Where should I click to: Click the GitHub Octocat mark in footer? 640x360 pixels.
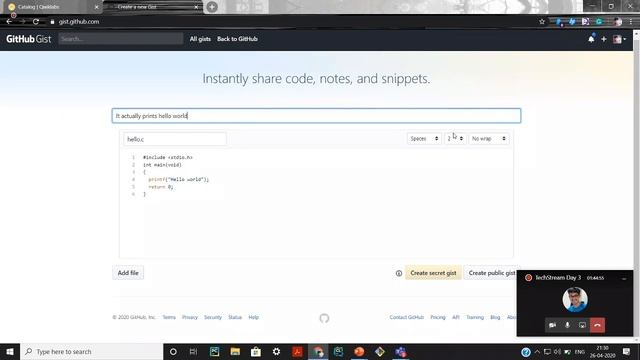(x=324, y=318)
